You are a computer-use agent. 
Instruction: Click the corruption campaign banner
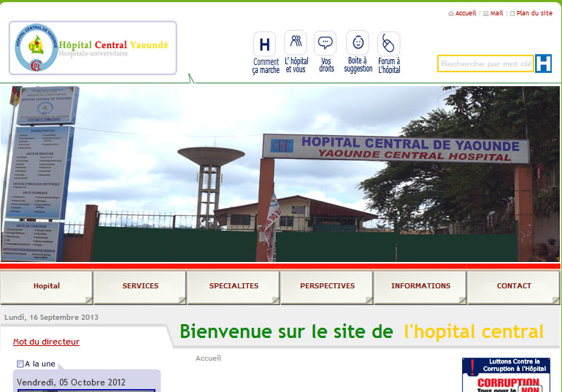pos(506,374)
